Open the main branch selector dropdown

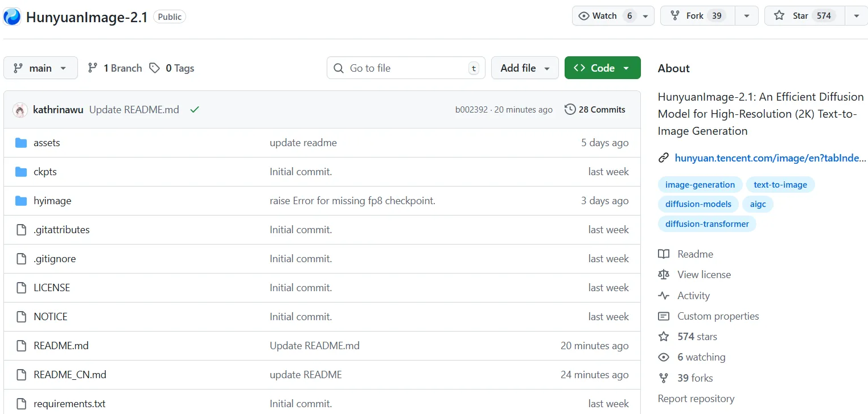click(x=40, y=68)
